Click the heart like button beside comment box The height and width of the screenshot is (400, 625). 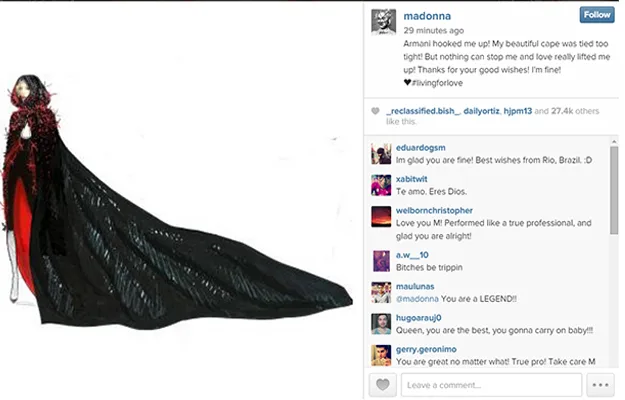click(383, 385)
